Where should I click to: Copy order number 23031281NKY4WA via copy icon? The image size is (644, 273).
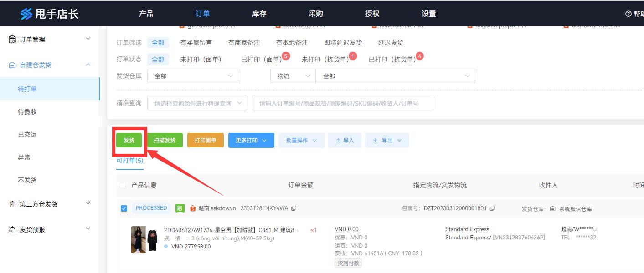coord(294,208)
